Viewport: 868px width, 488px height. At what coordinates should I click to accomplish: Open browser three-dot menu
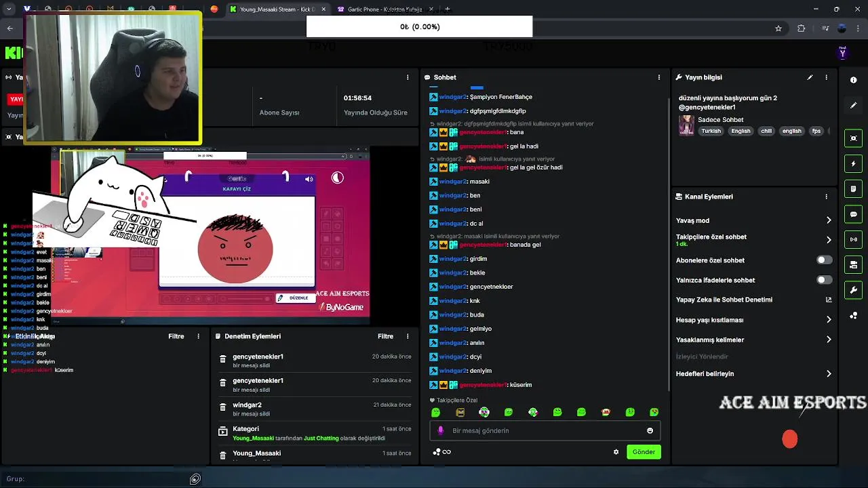click(859, 28)
